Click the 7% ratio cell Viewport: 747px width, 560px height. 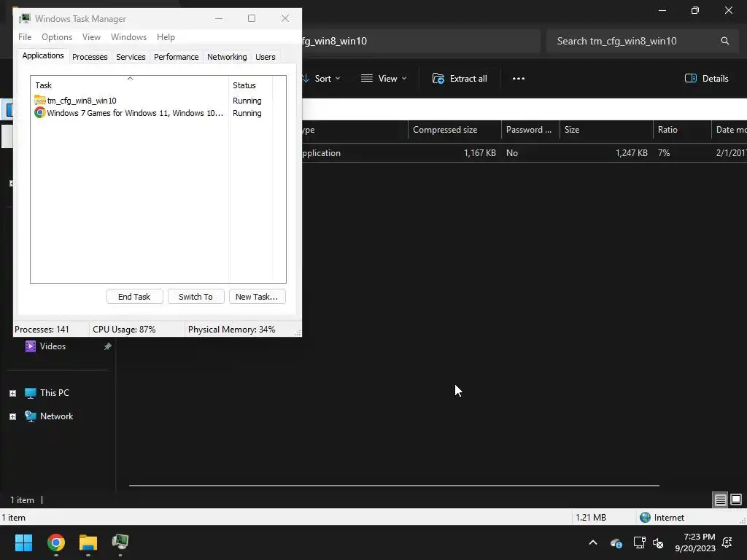coord(664,153)
